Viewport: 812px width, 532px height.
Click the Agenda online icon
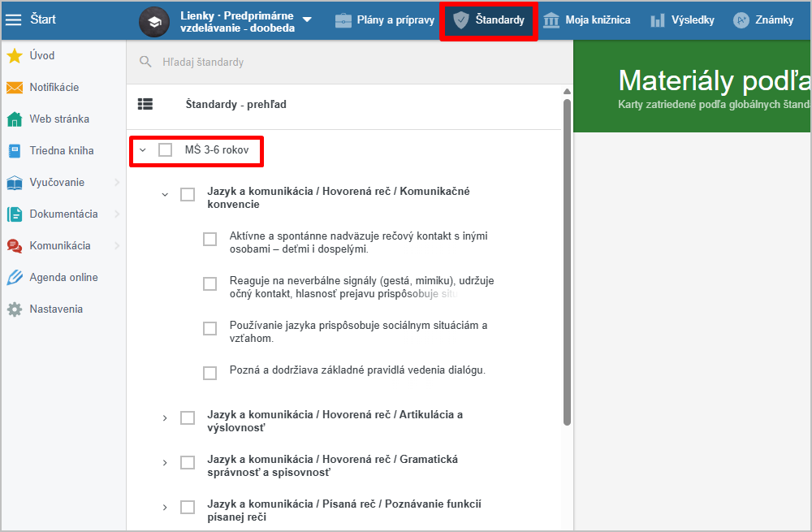click(14, 278)
